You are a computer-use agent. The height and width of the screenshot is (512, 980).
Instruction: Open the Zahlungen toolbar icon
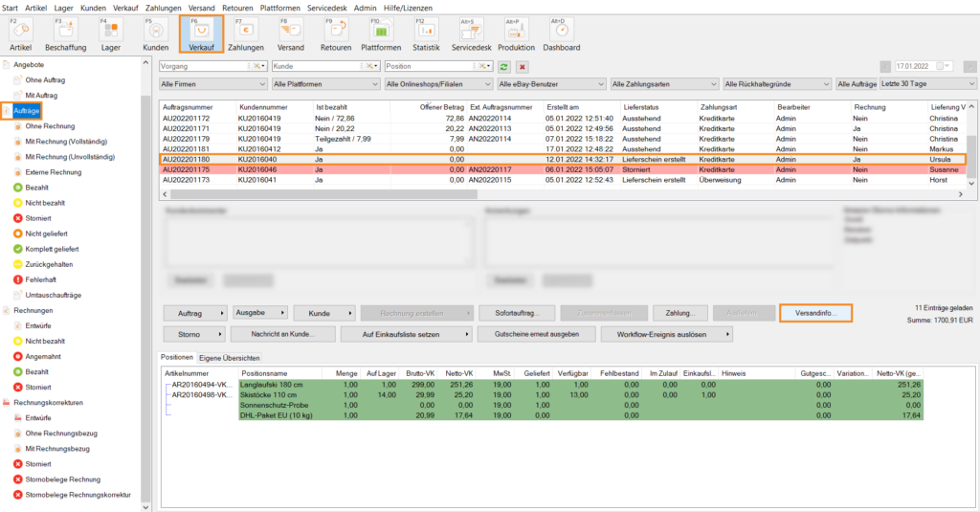click(245, 33)
